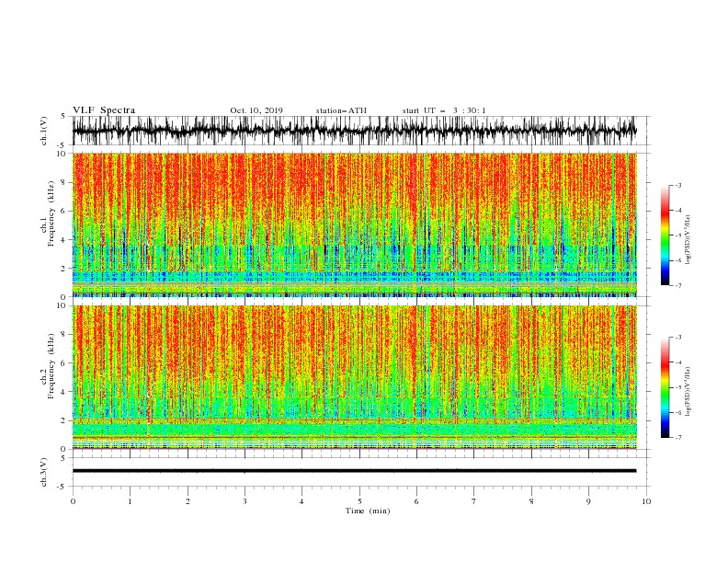Click the ch.1 "Frequency (kHz)" axis label
The height and width of the screenshot is (563, 728).
(x=51, y=213)
